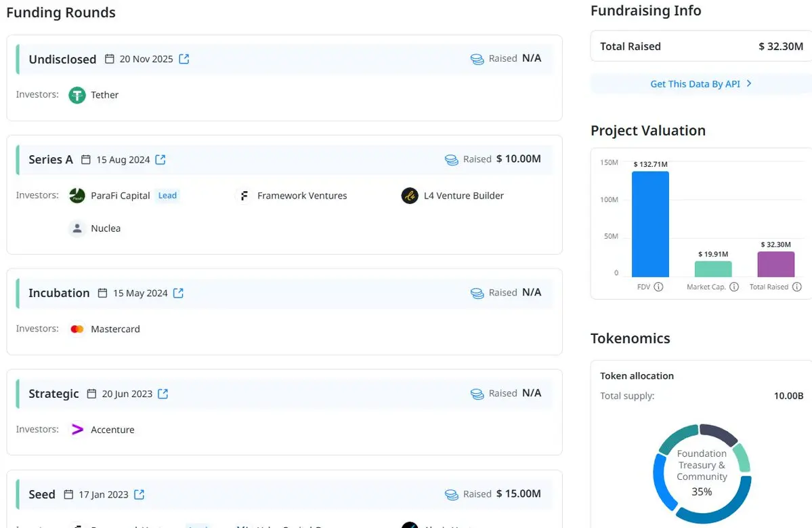Open external link for Undisclosed round
Viewport: 812px width, 528px height.
point(184,59)
